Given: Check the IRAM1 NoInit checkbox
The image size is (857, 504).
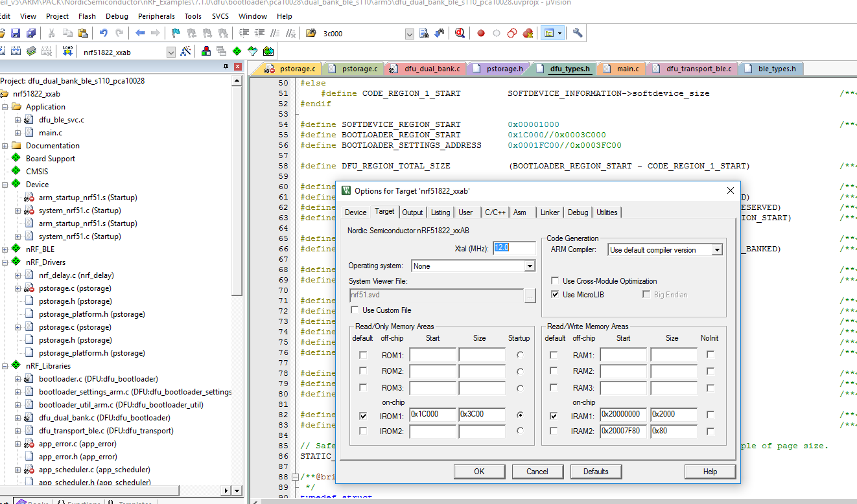Looking at the screenshot, I should pyautogui.click(x=710, y=415).
